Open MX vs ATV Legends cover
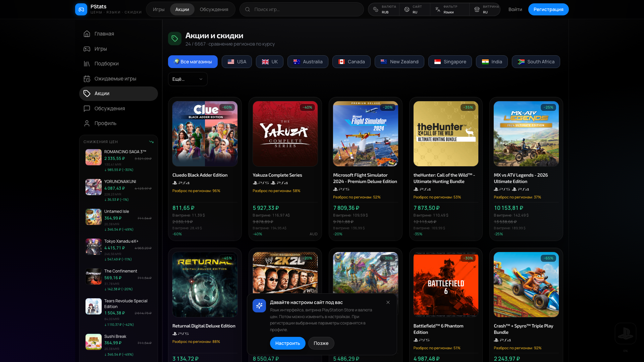The width and height of the screenshot is (644, 362). (526, 134)
